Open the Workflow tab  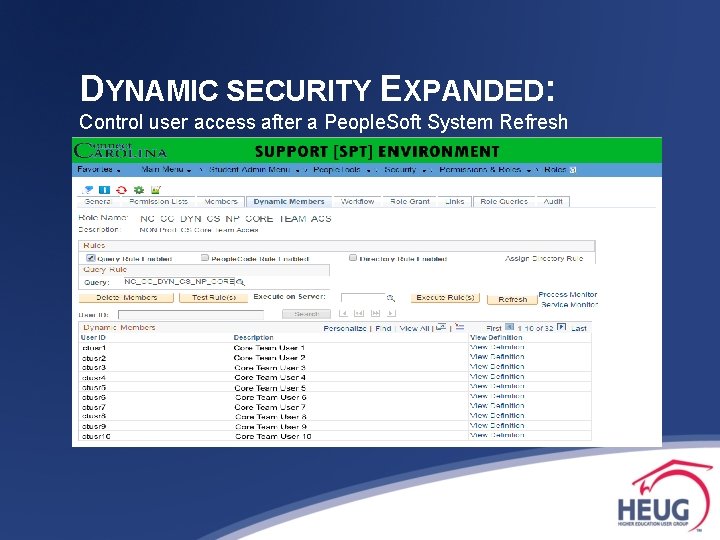point(358,202)
